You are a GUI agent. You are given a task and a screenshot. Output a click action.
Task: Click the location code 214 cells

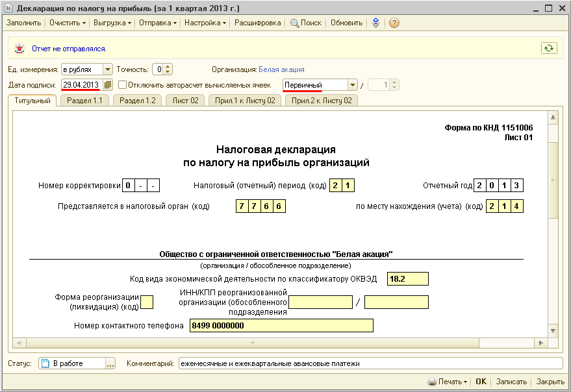pos(504,206)
